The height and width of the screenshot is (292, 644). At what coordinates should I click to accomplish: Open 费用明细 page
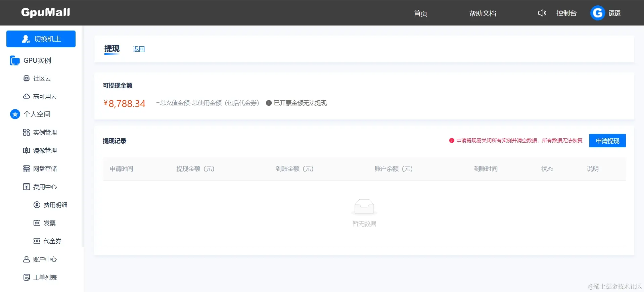coord(55,205)
